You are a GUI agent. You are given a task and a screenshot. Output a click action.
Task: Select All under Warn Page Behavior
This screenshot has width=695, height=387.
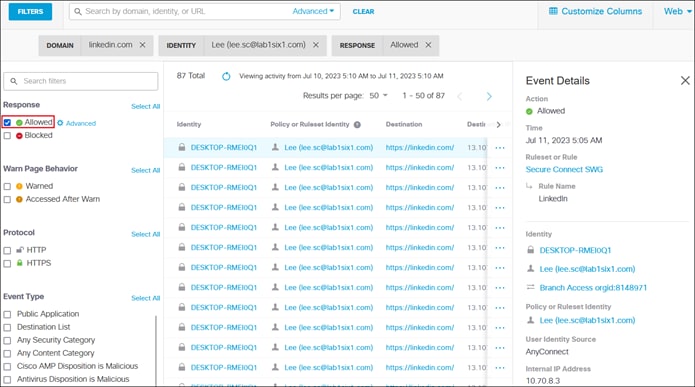click(145, 170)
